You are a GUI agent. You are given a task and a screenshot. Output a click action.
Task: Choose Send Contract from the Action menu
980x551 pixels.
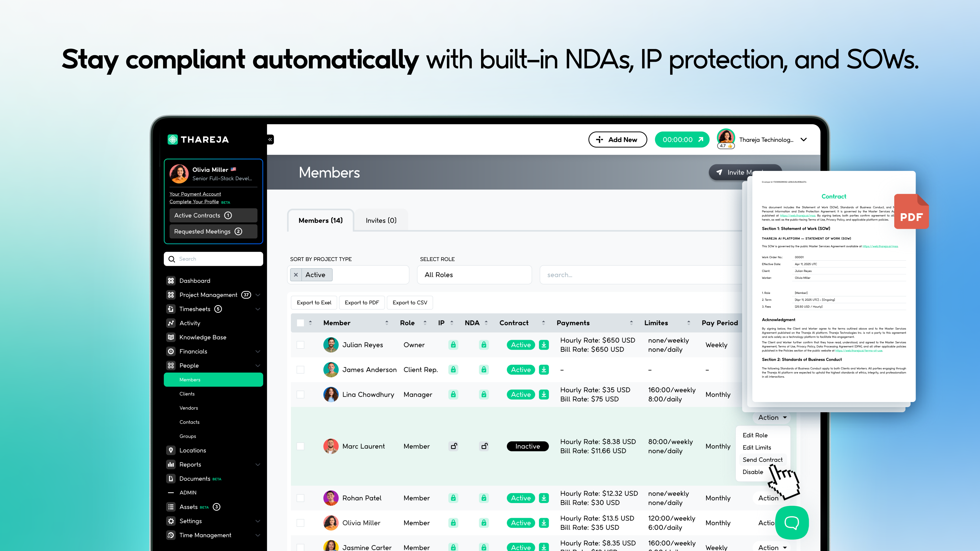pyautogui.click(x=763, y=459)
